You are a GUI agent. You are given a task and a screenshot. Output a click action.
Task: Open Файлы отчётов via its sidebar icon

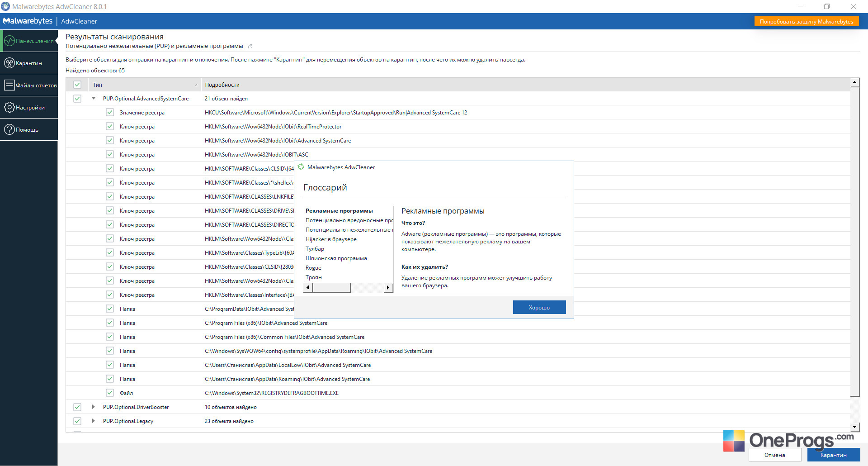9,85
